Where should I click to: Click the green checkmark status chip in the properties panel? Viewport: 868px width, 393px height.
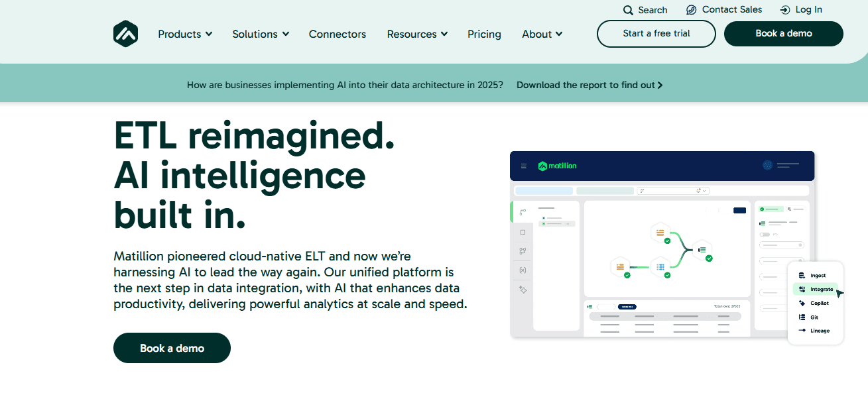tap(771, 209)
